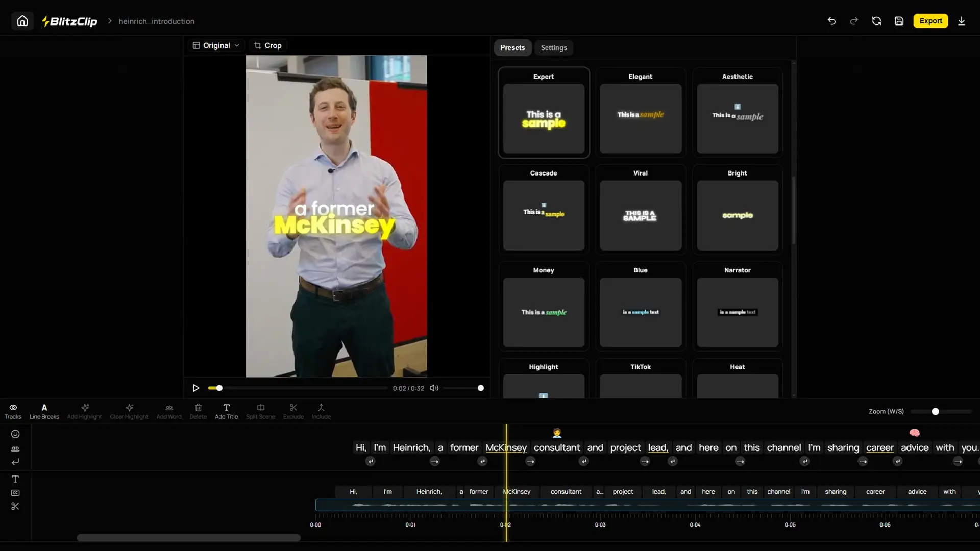Screen dimensions: 980x551
Task: Go to the home screen icon
Action: (x=22, y=21)
